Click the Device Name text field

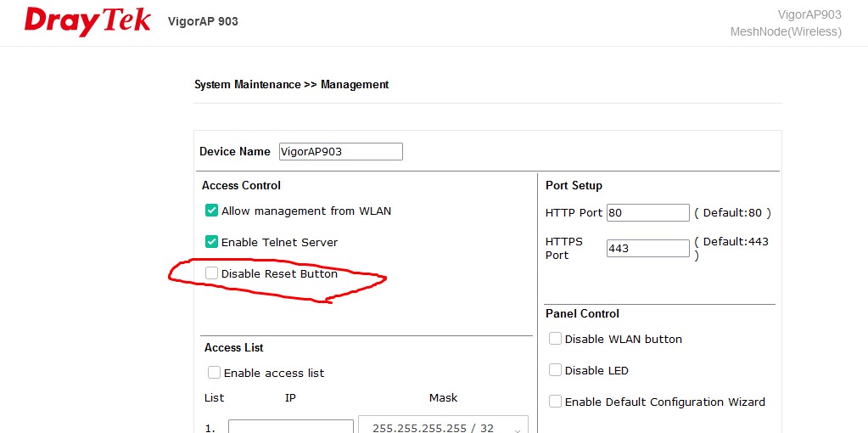tap(340, 152)
